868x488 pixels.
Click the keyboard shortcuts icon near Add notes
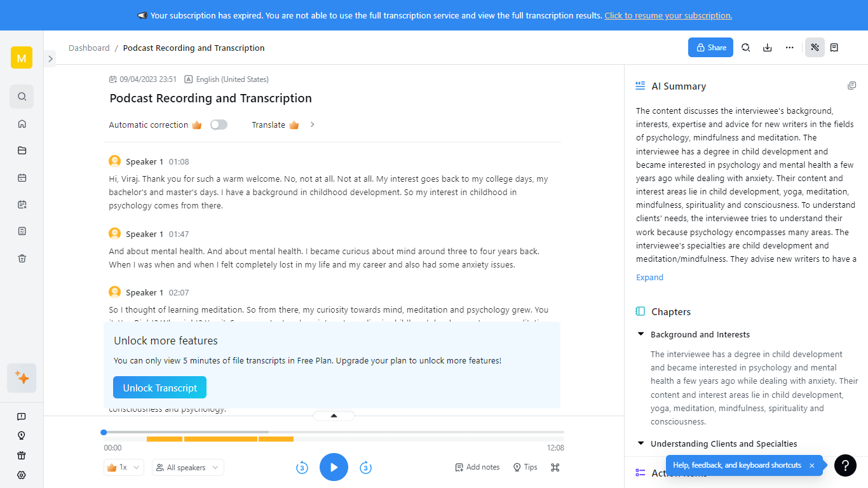click(555, 467)
